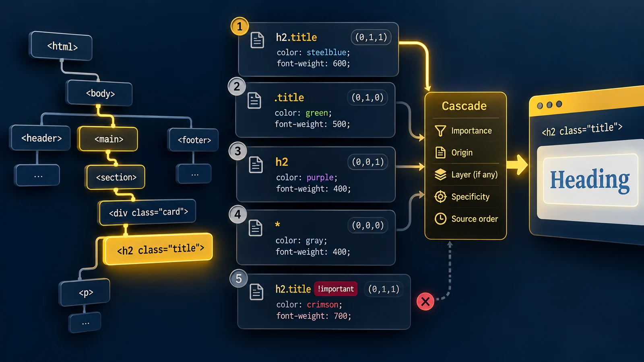Click the (0,0,0) specificity badge

coord(367,225)
